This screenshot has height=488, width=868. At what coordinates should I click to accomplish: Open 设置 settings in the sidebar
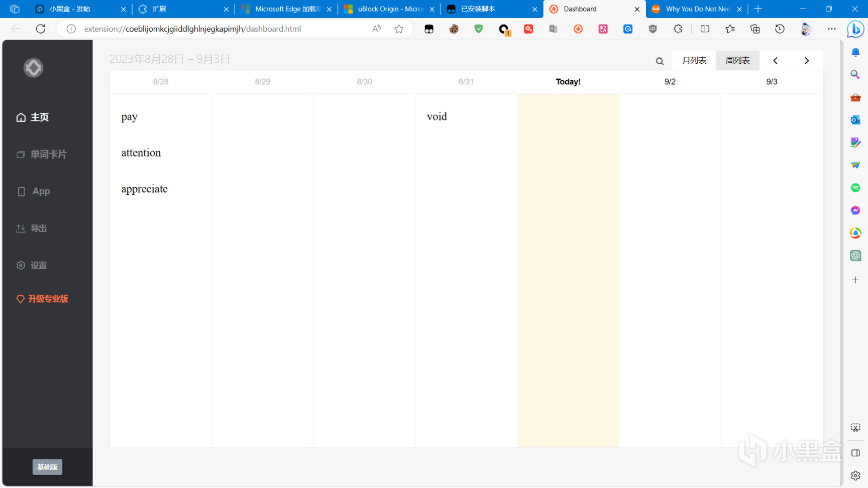tap(32, 265)
